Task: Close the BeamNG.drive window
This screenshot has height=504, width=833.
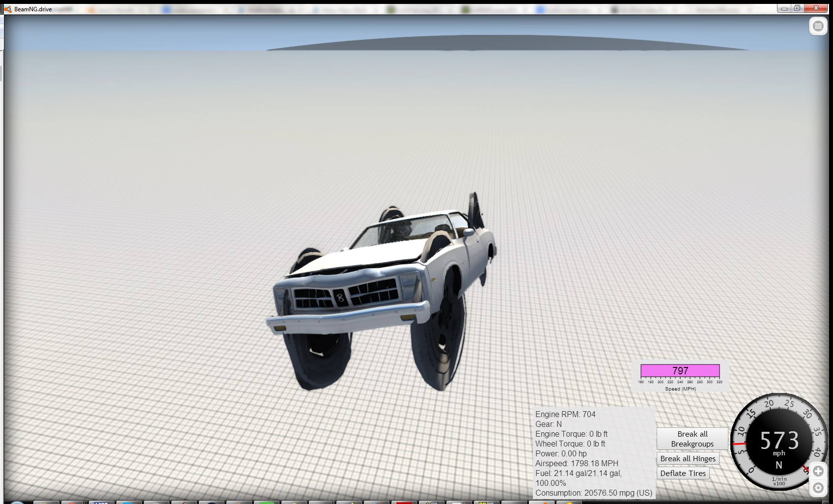Action: pos(816,8)
